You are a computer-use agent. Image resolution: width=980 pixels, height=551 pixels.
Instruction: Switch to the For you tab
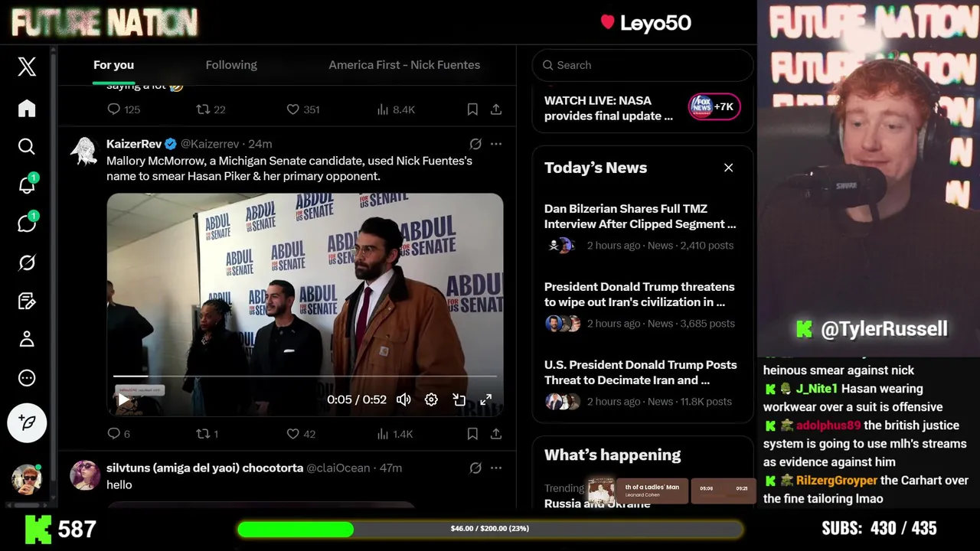113,65
